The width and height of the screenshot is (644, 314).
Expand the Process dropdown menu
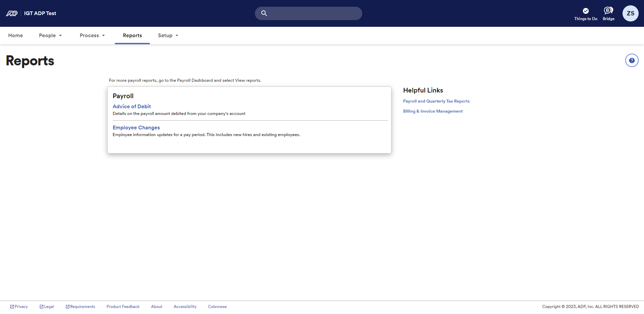point(92,36)
